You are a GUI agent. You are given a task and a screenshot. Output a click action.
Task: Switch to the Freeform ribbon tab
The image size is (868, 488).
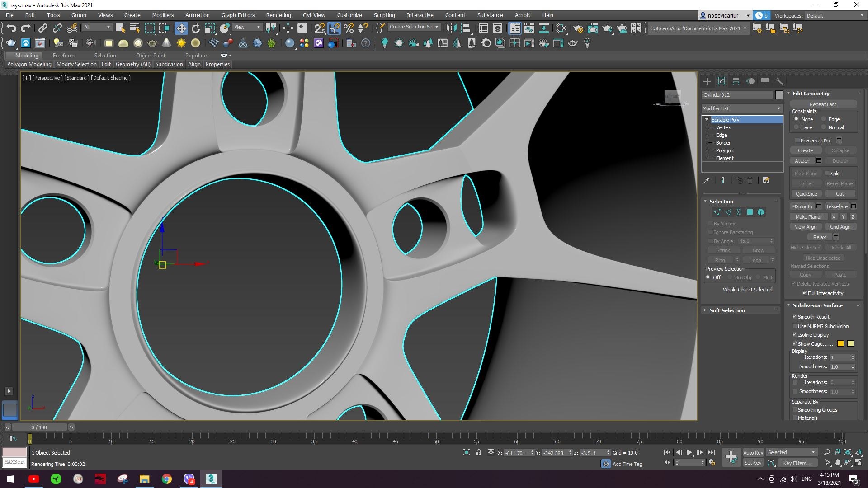pyautogui.click(x=63, y=55)
